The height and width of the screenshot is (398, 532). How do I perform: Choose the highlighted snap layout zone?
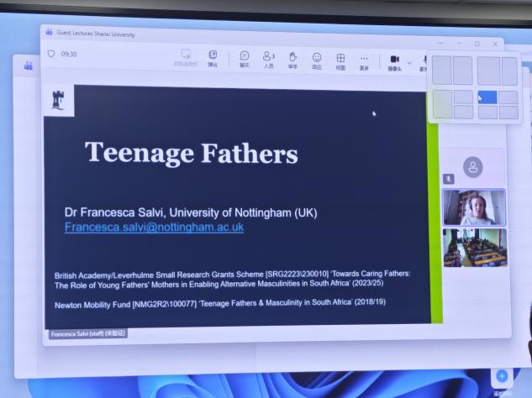tap(487, 97)
